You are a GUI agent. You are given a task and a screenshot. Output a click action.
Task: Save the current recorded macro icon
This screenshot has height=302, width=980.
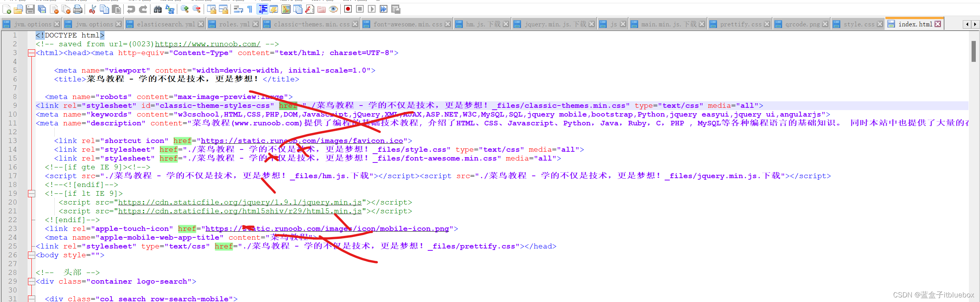click(x=396, y=9)
